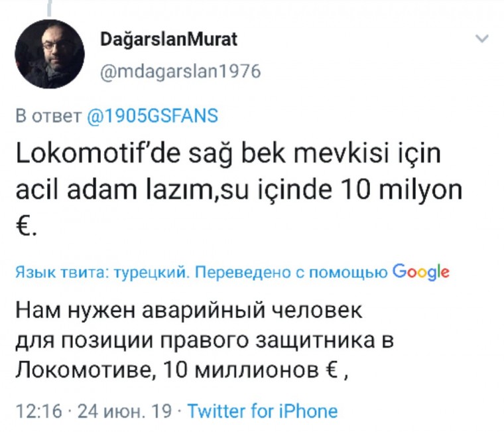Image resolution: width=504 pixels, height=432 pixels.
Task: Click the DağarslanMurat display name
Action: click(168, 39)
